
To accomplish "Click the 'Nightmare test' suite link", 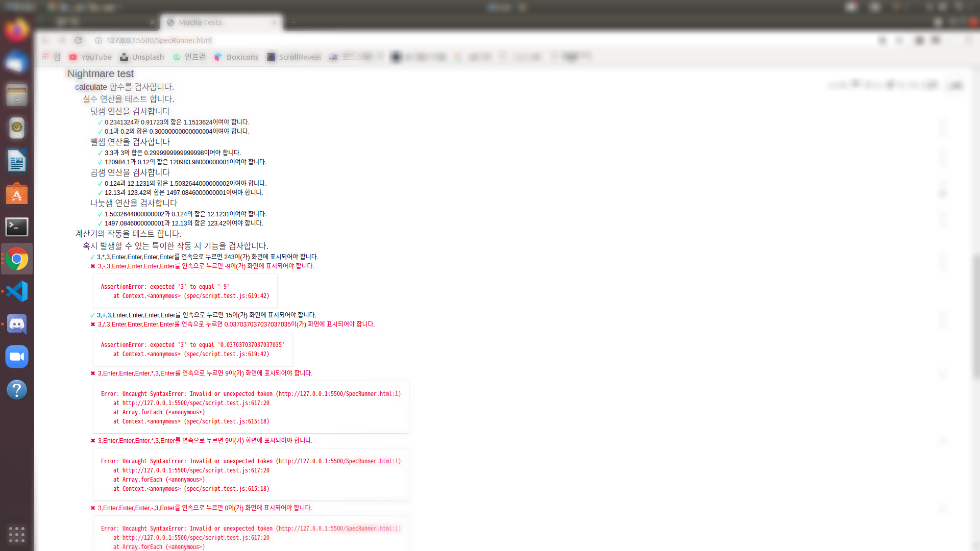I will 101,74.
